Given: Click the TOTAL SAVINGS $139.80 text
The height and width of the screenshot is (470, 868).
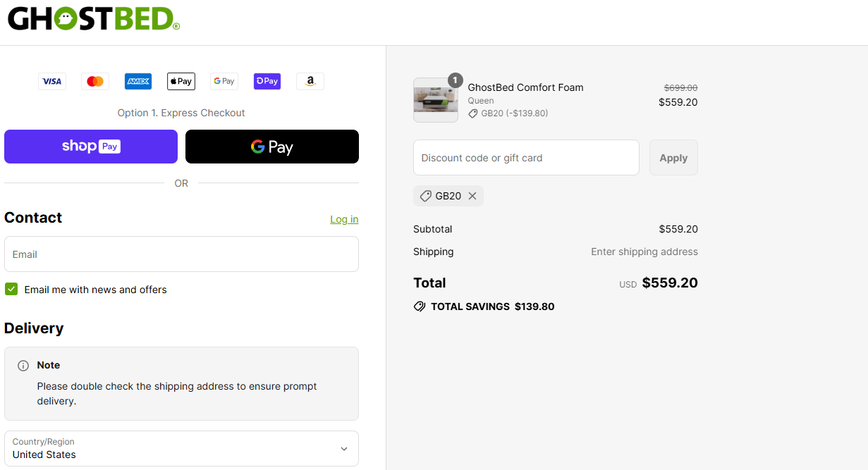Looking at the screenshot, I should (x=493, y=307).
